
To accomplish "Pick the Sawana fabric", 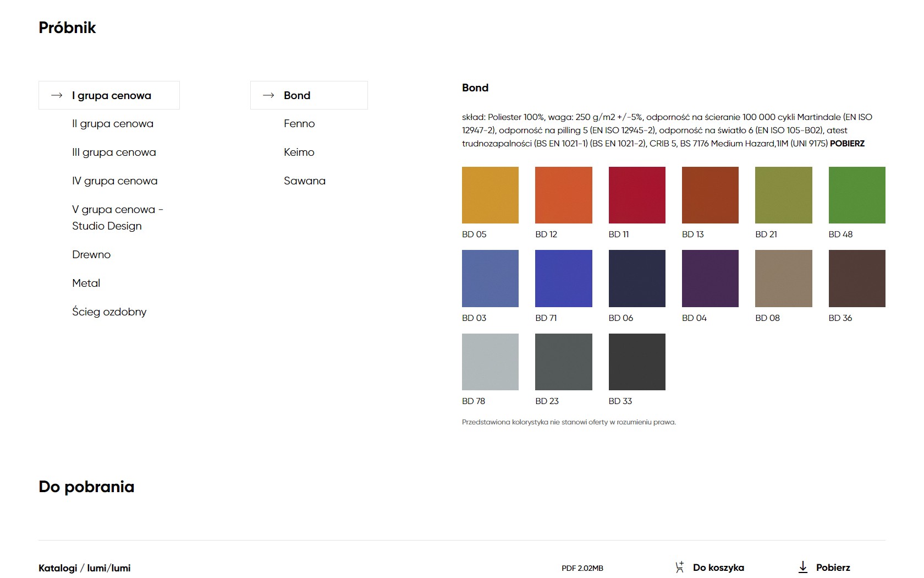I will [x=305, y=181].
